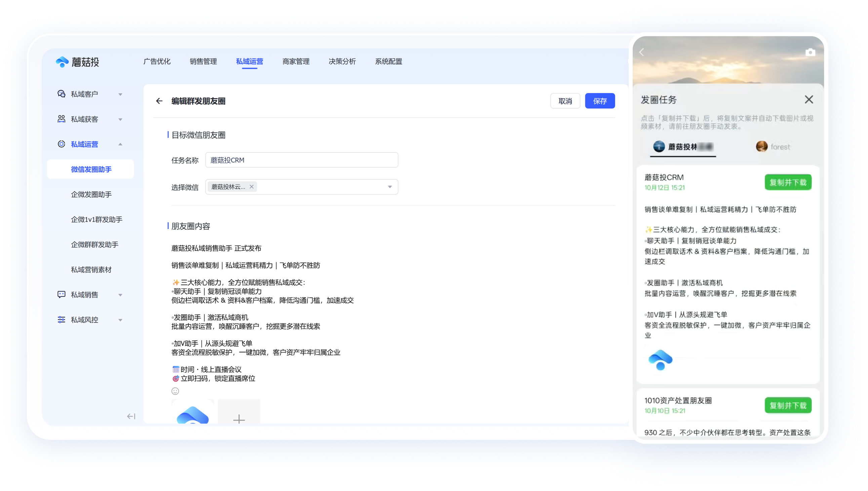Image resolution: width=868 pixels, height=491 pixels.
Task: Expand the 私域风控 menu arrow
Action: 120,320
